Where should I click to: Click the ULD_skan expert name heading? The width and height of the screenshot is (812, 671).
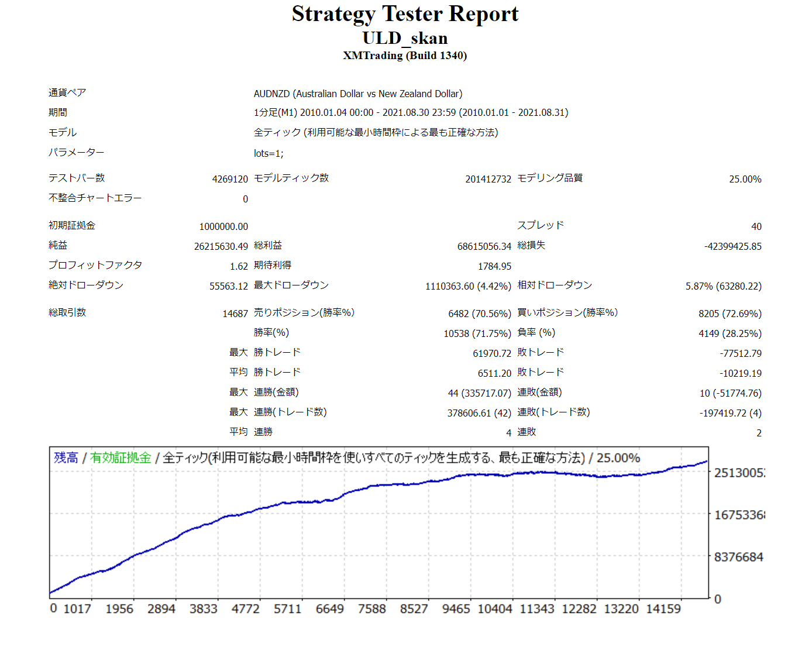click(x=405, y=38)
